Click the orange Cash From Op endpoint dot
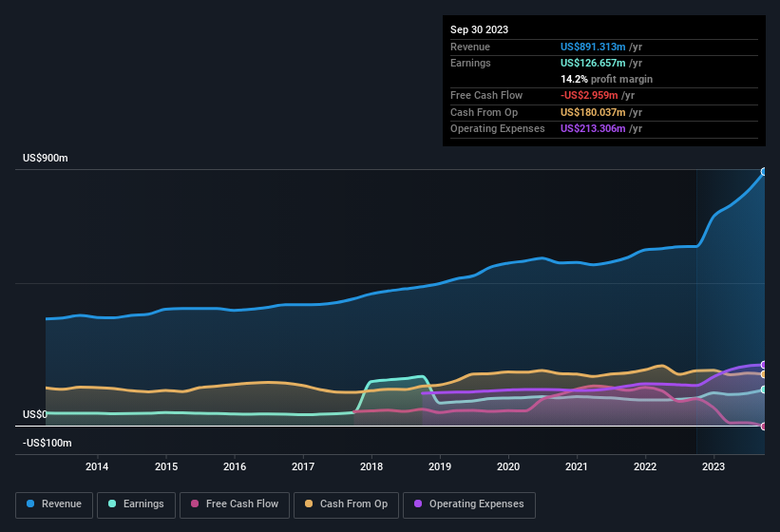The width and height of the screenshot is (780, 532). (764, 374)
